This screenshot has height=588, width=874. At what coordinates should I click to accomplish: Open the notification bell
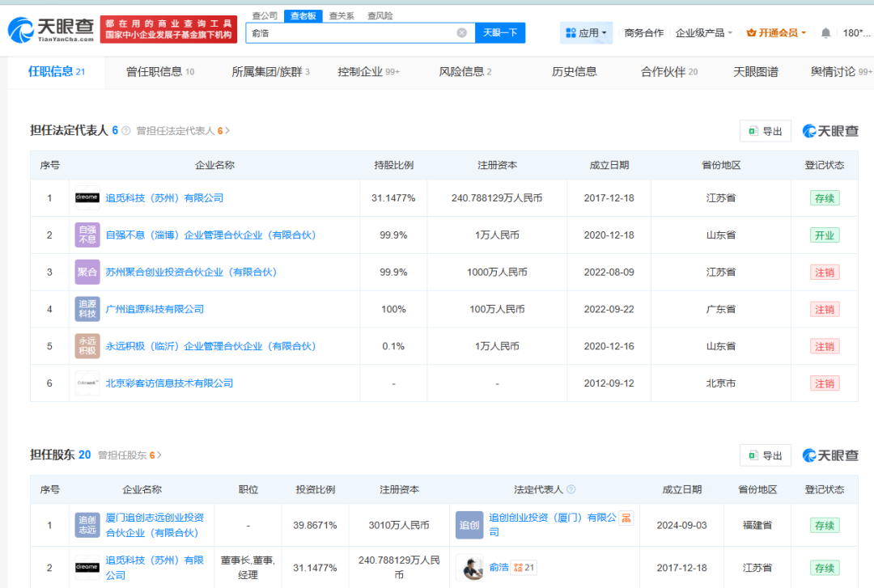pyautogui.click(x=825, y=33)
